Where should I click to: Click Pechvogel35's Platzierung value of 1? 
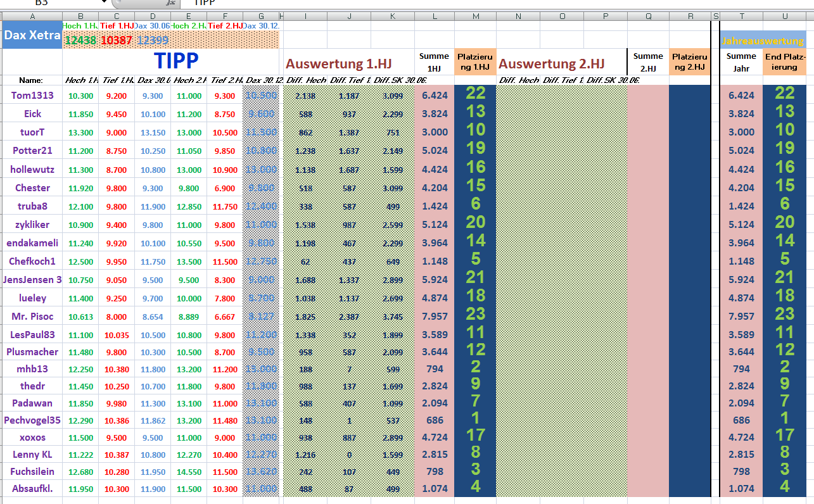point(474,420)
